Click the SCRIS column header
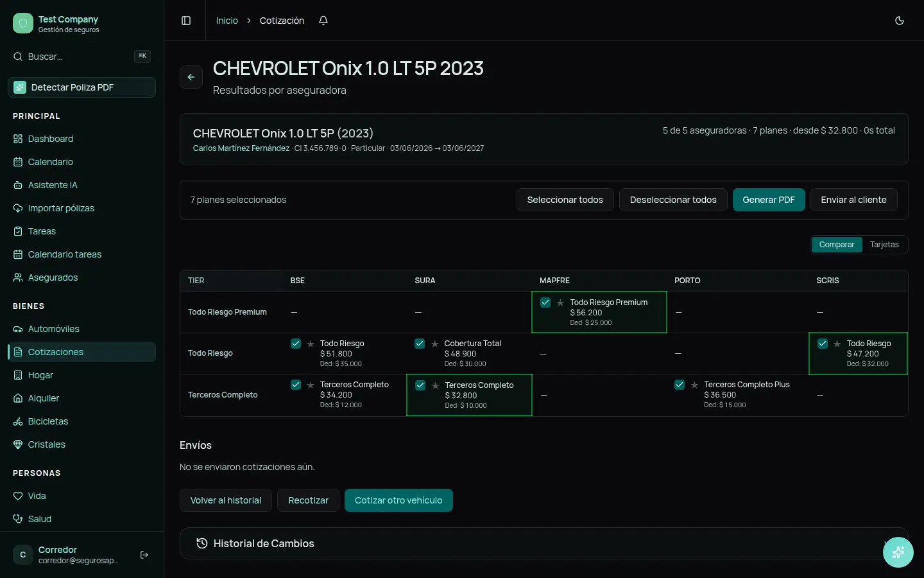The height and width of the screenshot is (578, 924). (x=828, y=281)
